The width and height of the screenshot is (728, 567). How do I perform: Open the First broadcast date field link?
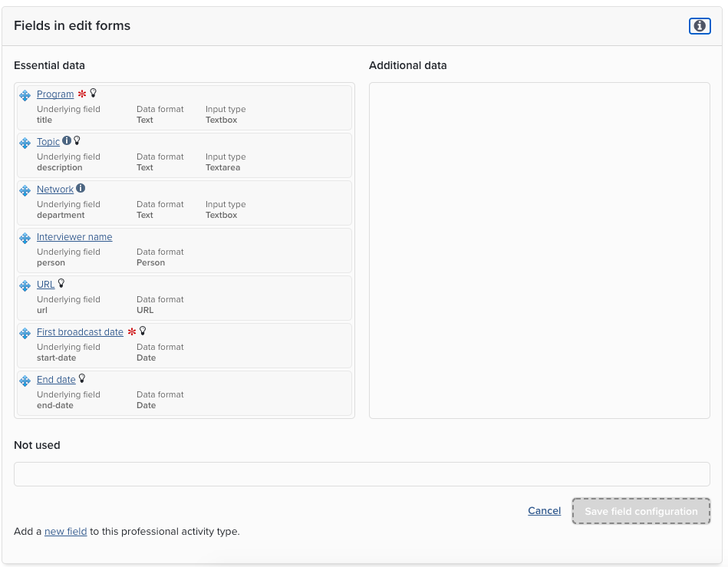(x=80, y=332)
